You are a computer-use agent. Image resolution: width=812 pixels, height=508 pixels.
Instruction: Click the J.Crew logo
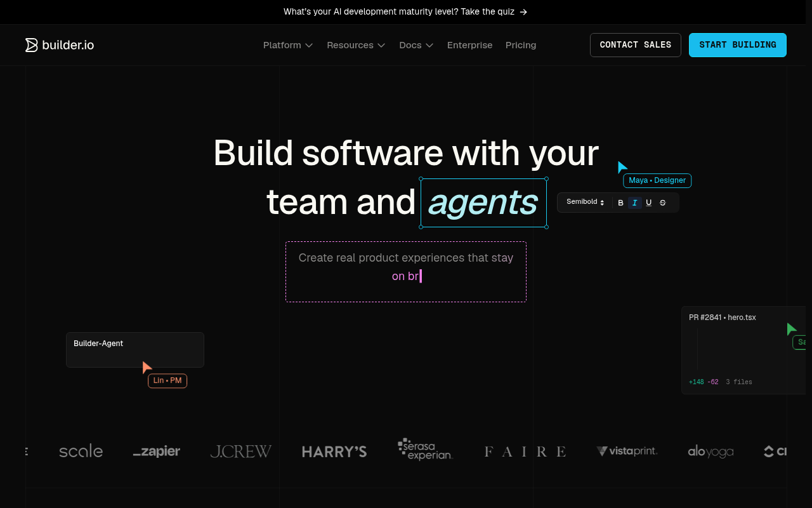(241, 451)
